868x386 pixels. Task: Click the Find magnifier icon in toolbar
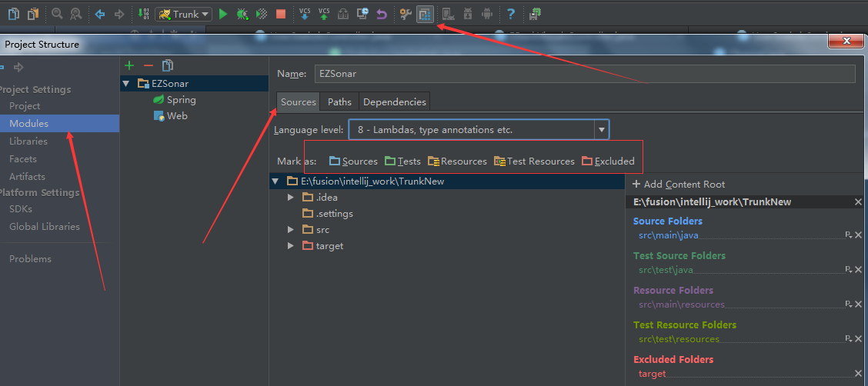(57, 14)
